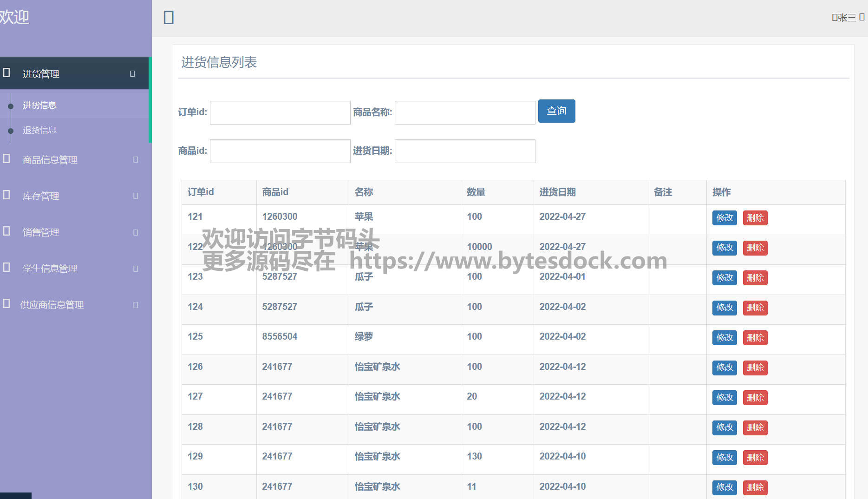
Task: Select the 进货日期 date input
Action: (464, 151)
